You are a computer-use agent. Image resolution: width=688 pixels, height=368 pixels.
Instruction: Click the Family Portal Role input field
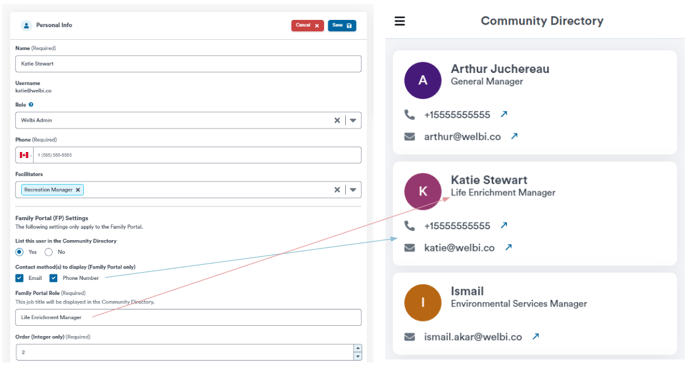[x=188, y=317]
